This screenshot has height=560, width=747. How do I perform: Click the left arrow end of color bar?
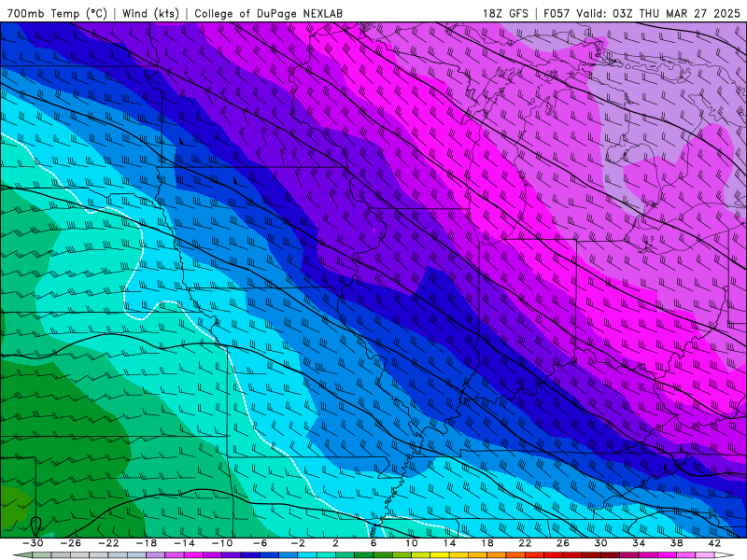click(x=22, y=555)
